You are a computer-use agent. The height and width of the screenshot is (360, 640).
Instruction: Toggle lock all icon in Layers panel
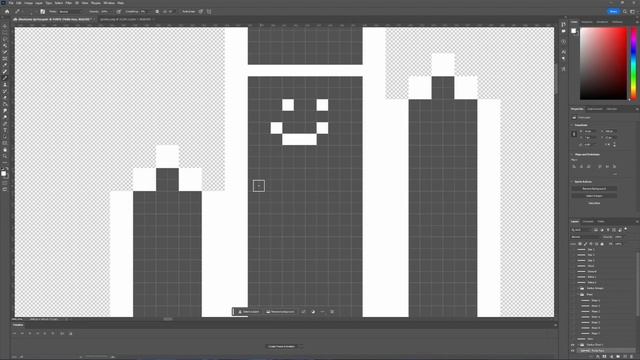coord(602,244)
